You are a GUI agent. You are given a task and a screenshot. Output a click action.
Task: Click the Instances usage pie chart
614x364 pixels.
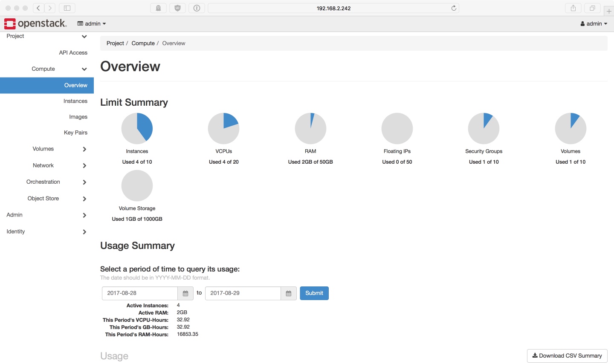[x=137, y=128]
